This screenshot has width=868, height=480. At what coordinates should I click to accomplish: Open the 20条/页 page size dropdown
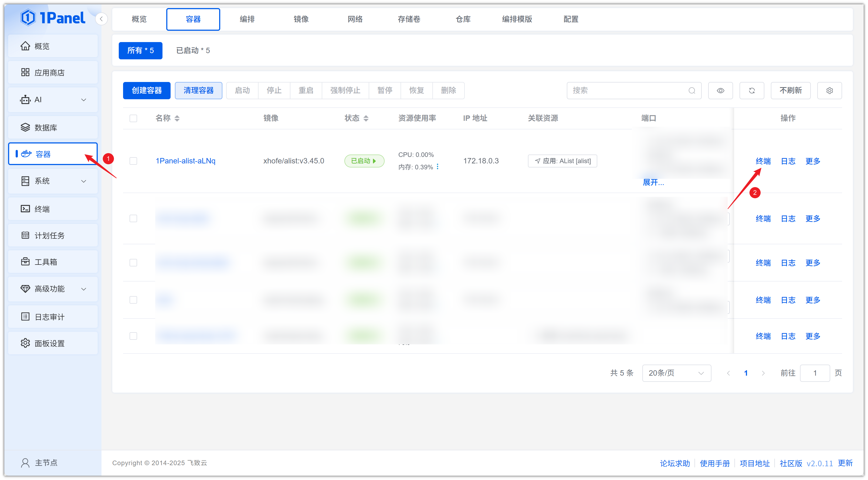pyautogui.click(x=676, y=373)
